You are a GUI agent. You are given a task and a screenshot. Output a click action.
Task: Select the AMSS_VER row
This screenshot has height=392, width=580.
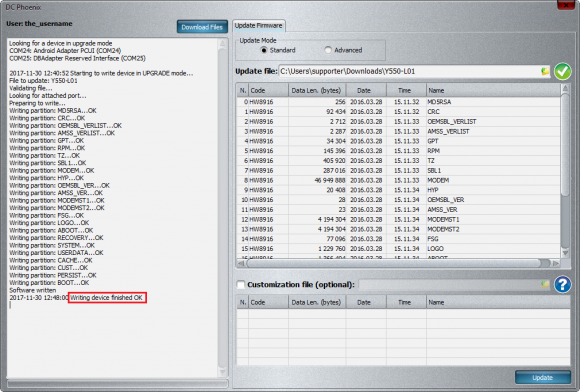click(398, 210)
